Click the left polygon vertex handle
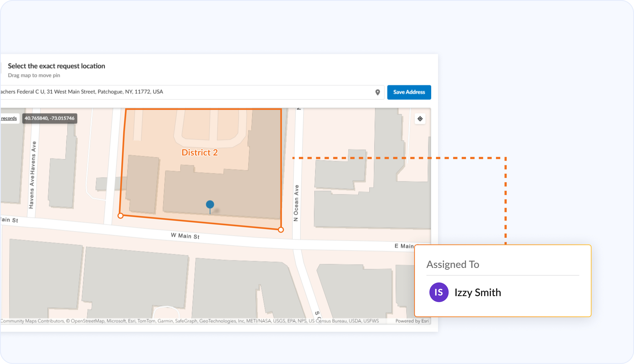This screenshot has height=364, width=634. (x=120, y=216)
